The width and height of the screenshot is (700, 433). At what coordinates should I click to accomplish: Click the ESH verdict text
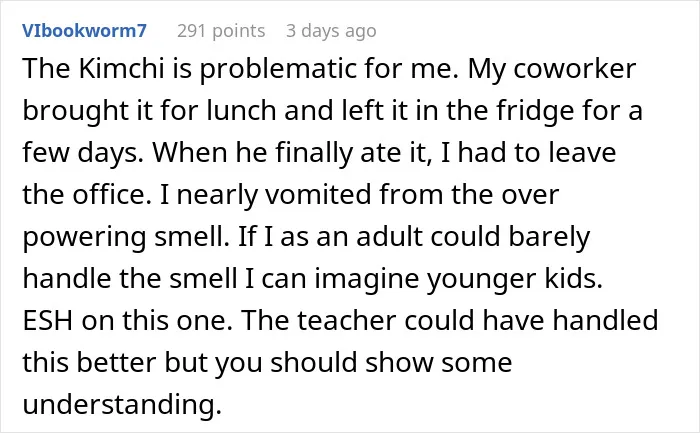pyautogui.click(x=48, y=321)
